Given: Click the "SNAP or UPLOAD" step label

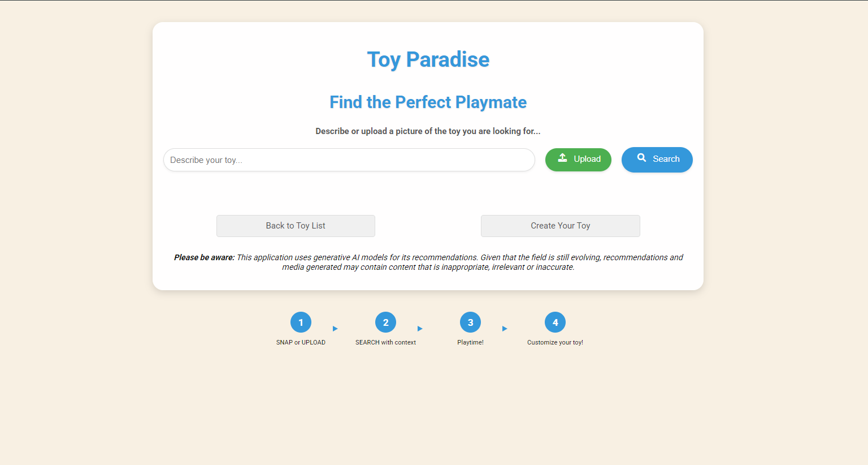Looking at the screenshot, I should (x=301, y=343).
